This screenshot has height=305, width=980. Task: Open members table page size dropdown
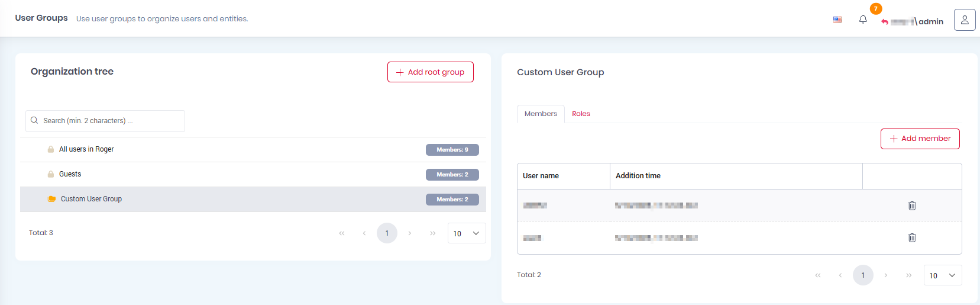pos(942,275)
